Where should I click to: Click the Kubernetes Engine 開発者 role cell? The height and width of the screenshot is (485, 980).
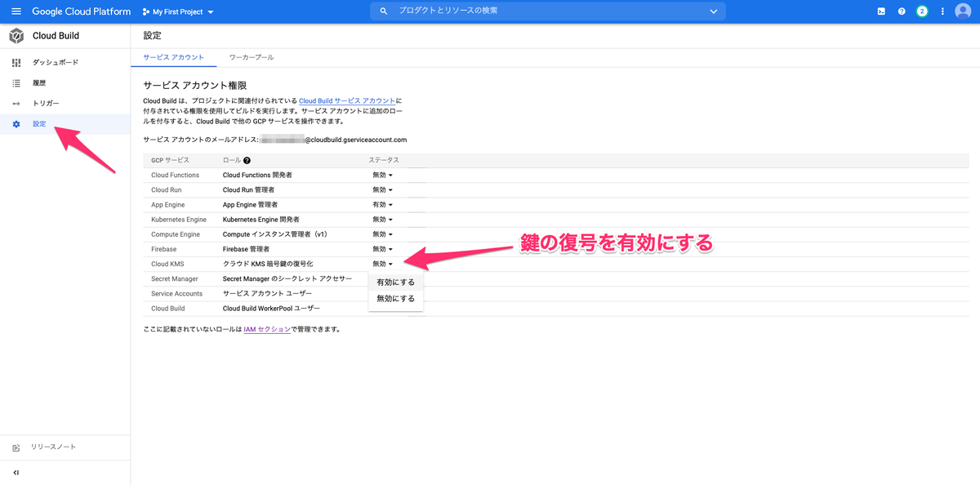pyautogui.click(x=261, y=220)
